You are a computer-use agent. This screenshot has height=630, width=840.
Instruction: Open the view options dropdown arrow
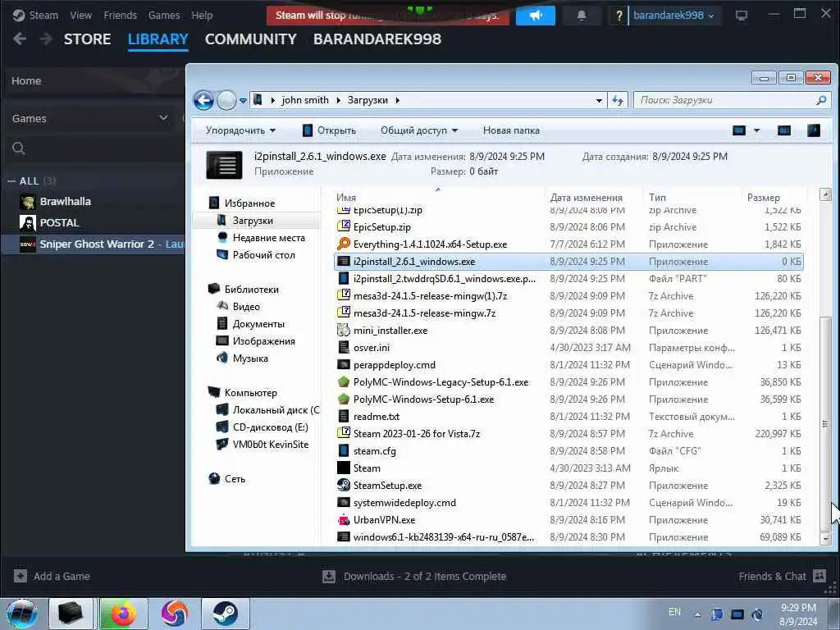click(x=756, y=130)
